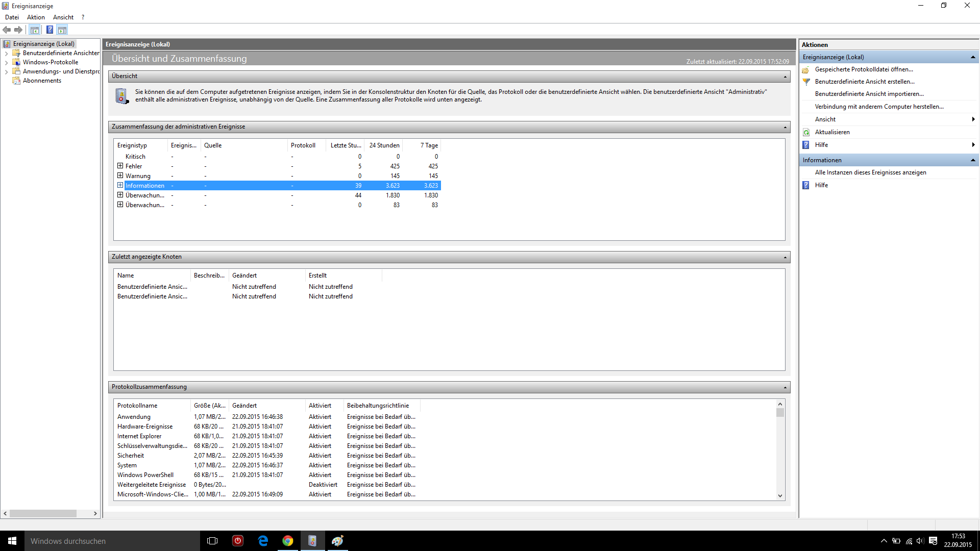980x551 pixels.
Task: Click the forward arrow in toolbar
Action: coord(18,30)
